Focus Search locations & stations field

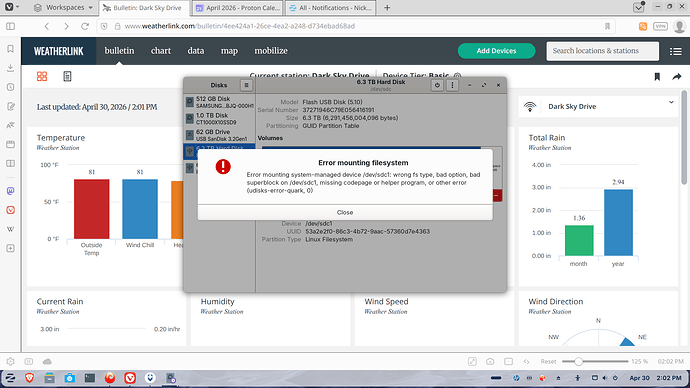click(602, 51)
